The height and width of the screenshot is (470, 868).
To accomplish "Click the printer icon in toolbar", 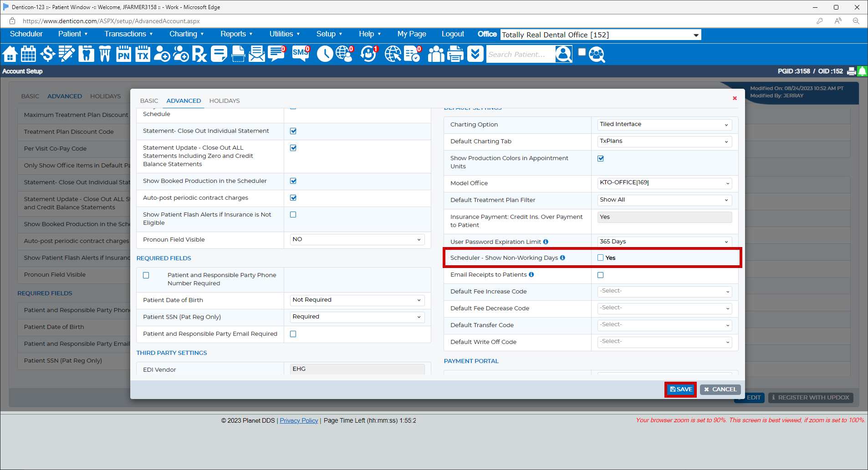I will (455, 54).
